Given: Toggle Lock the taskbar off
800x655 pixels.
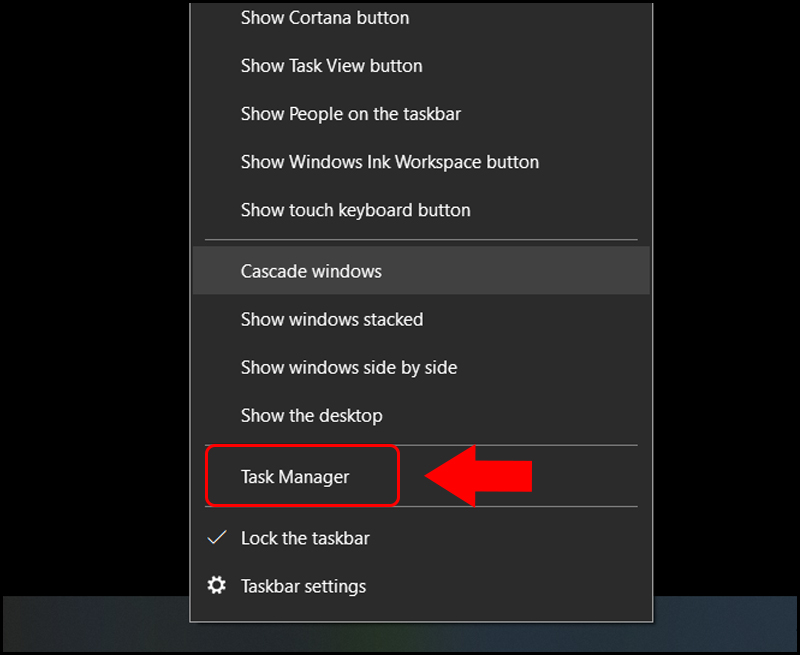Looking at the screenshot, I should 305,537.
